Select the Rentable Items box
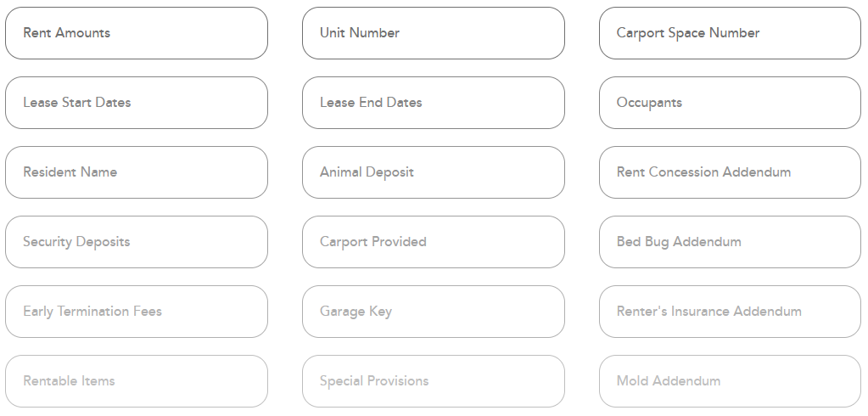The height and width of the screenshot is (416, 868). point(137,381)
